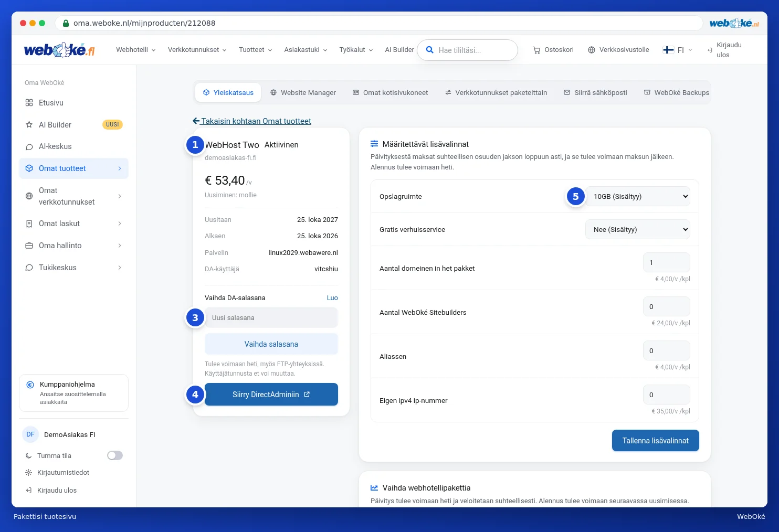Expand the Oma hallinto chevron
The image size is (779, 532).
click(120, 246)
